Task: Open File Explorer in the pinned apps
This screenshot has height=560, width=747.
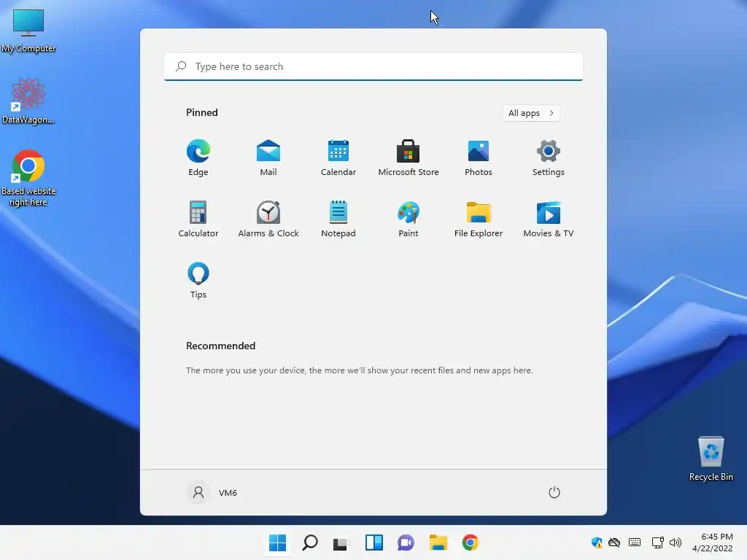Action: pos(479,219)
